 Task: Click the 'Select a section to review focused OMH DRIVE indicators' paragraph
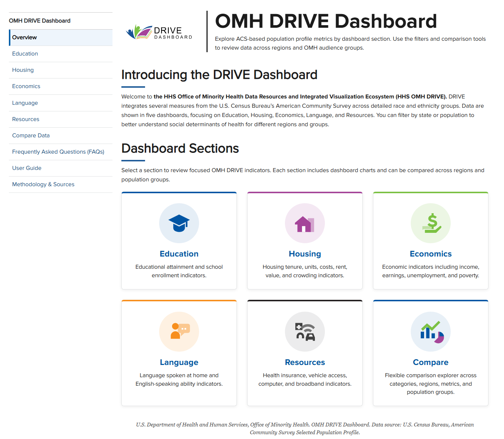click(303, 175)
